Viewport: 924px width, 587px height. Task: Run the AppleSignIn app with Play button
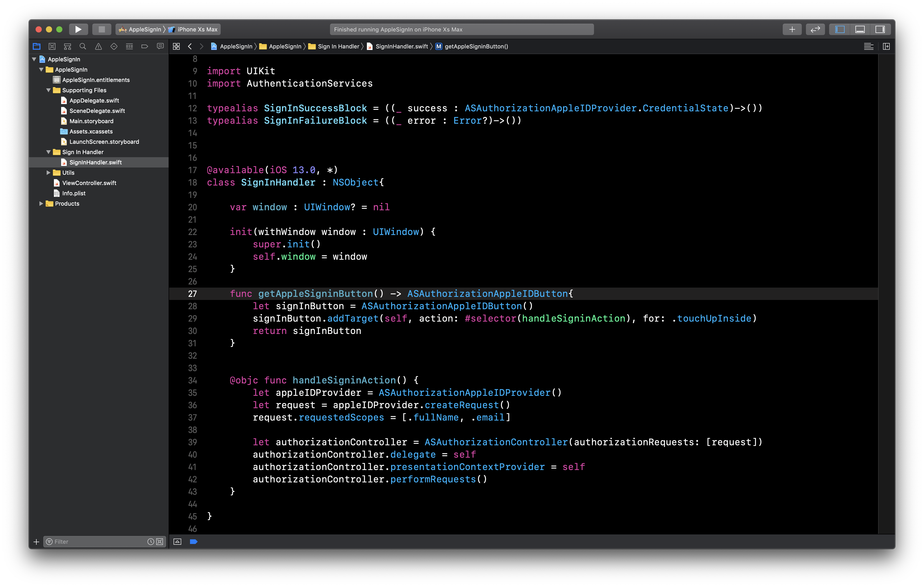tap(78, 29)
